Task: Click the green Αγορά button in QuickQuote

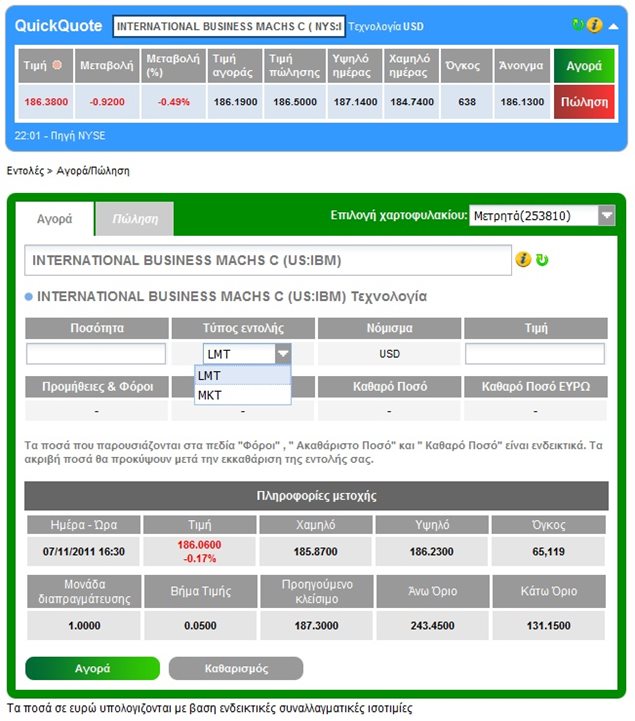Action: [584, 66]
